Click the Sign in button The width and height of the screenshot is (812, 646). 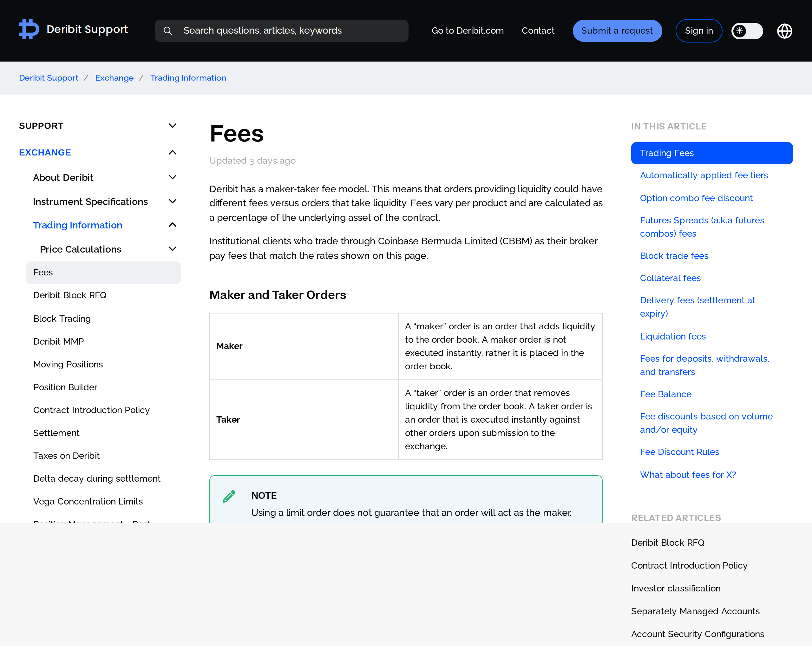(699, 31)
